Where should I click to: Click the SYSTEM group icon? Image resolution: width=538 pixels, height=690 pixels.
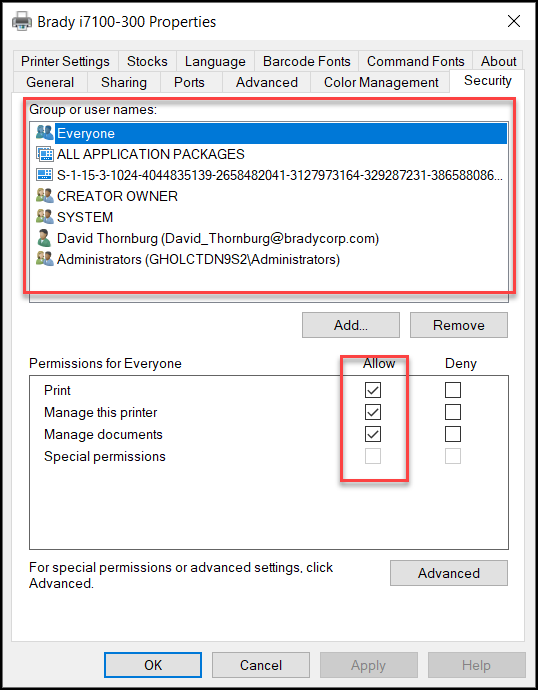(44, 217)
